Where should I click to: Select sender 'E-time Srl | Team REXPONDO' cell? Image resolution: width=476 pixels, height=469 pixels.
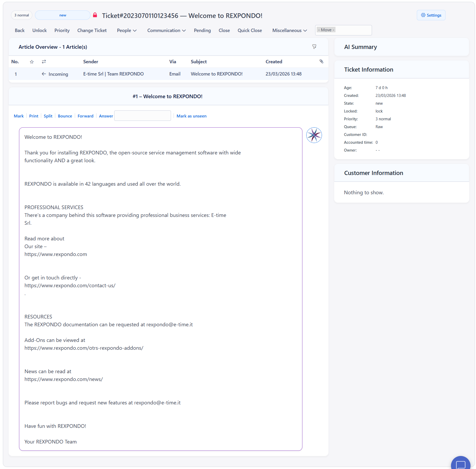113,74
